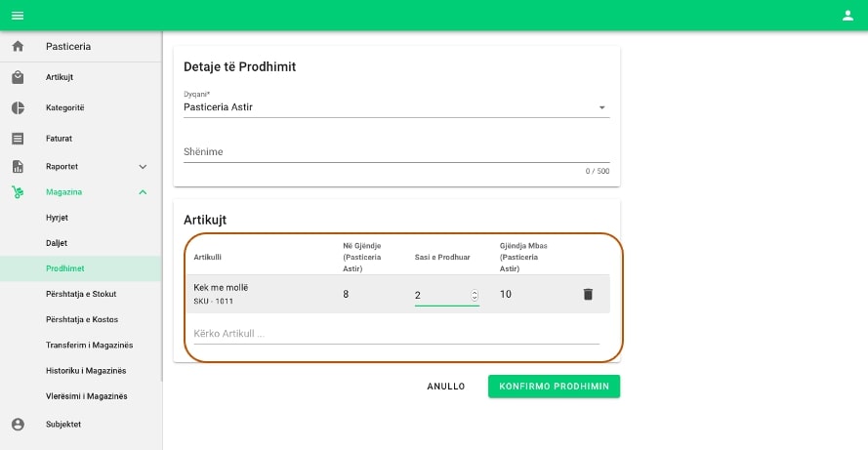Open Transferim i Magazinës page
Image resolution: width=868 pixels, height=450 pixels.
tap(89, 346)
